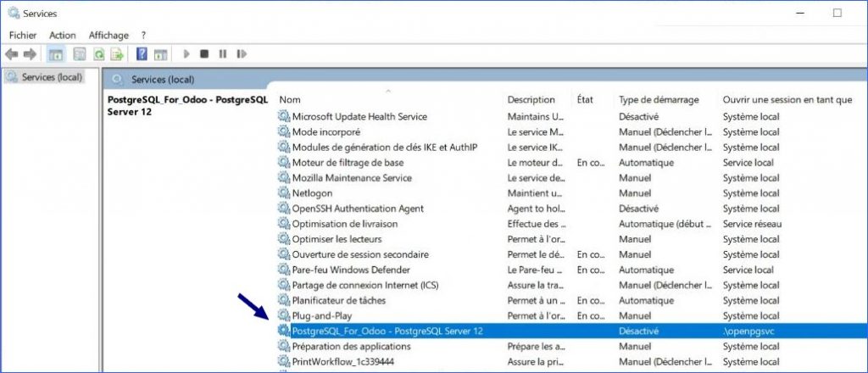Open the ? help menu
The image size is (868, 373).
pyautogui.click(x=143, y=35)
